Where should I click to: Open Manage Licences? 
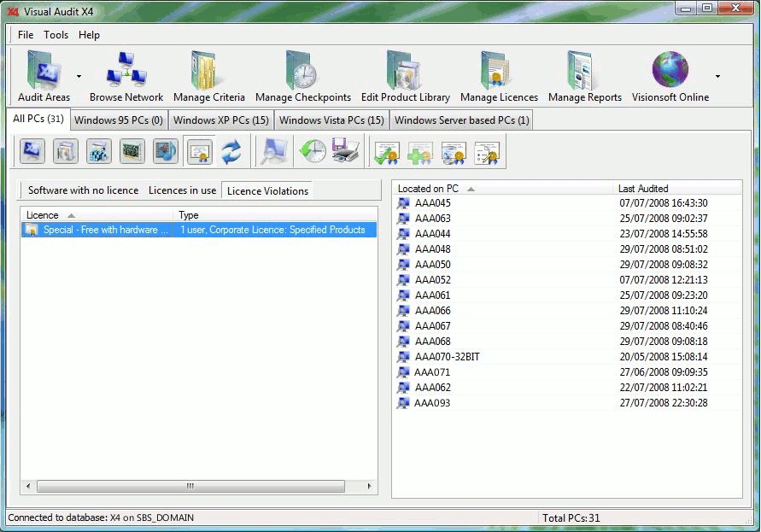point(499,77)
